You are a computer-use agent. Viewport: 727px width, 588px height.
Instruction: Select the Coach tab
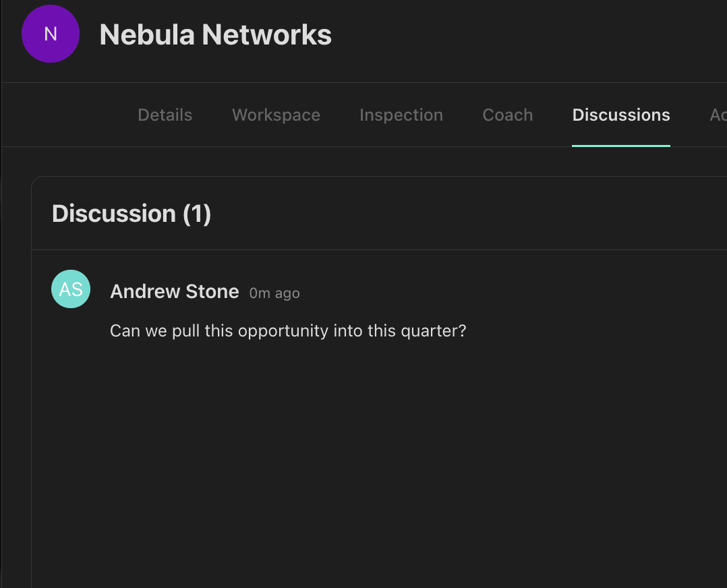coord(508,115)
